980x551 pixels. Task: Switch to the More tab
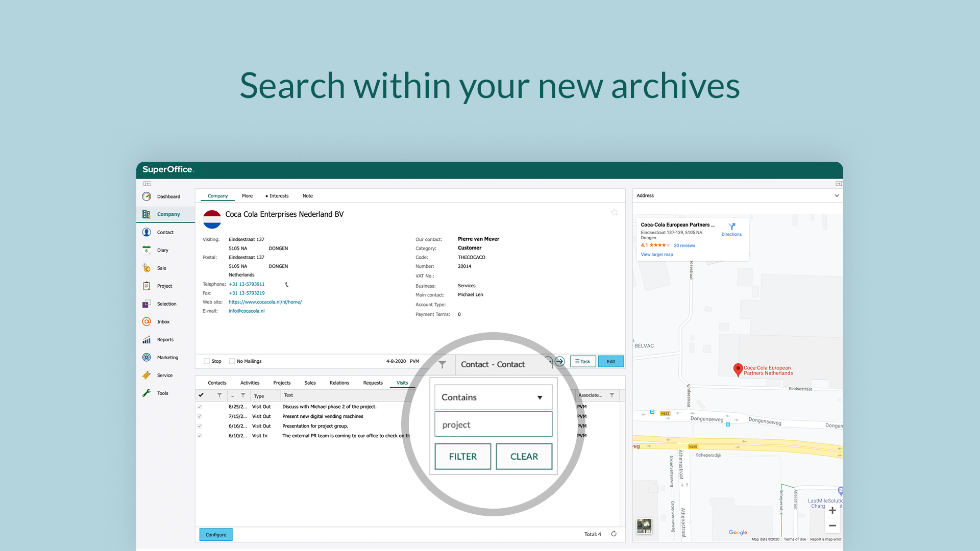[248, 196]
